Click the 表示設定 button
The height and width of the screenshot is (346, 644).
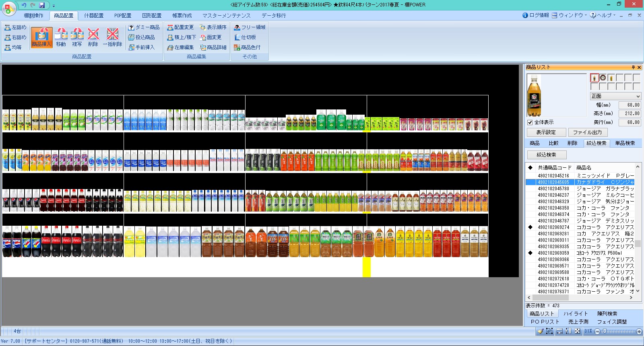click(x=546, y=132)
